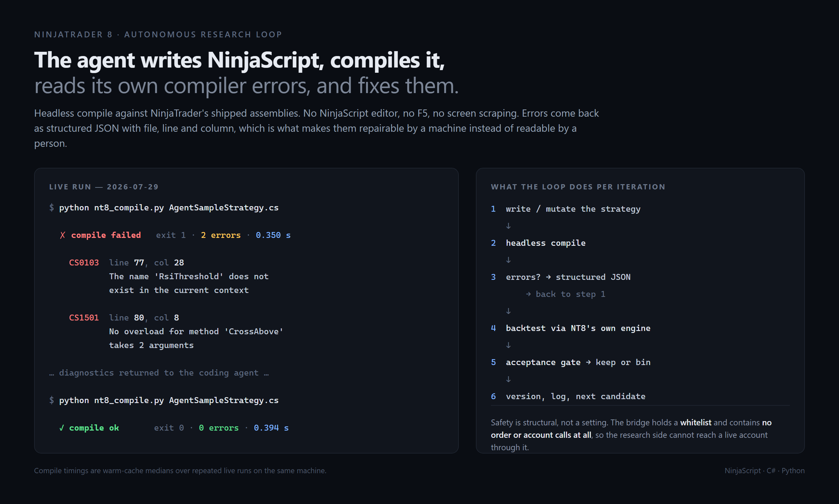839x504 pixels.
Task: Click step 3 'errors? → structured JSON'
Action: point(568,277)
